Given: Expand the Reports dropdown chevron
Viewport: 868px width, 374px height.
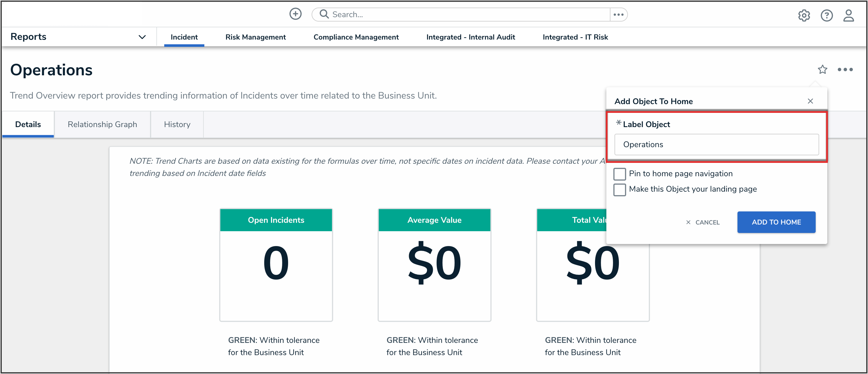Looking at the screenshot, I should (142, 37).
